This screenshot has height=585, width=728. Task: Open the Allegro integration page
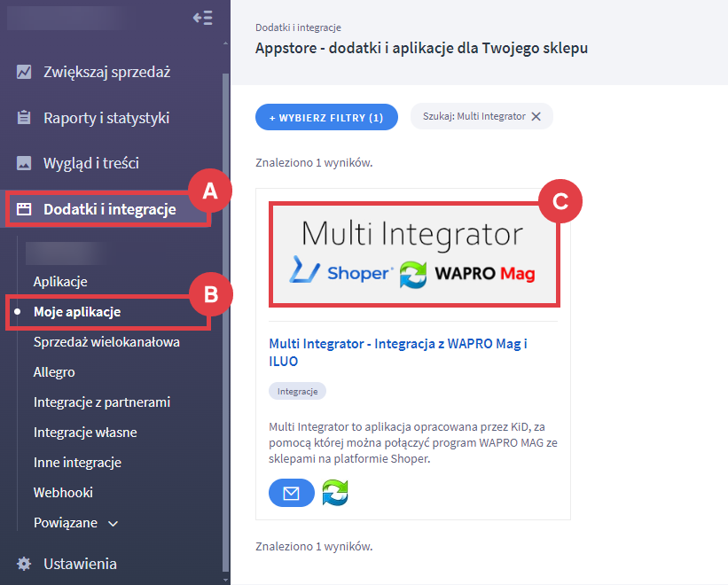tap(54, 372)
